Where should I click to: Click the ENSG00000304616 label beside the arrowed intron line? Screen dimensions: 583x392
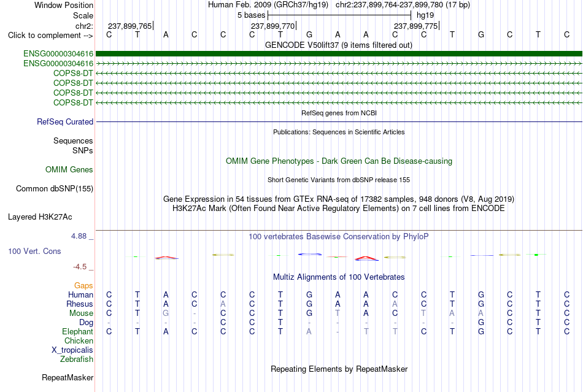click(x=58, y=64)
